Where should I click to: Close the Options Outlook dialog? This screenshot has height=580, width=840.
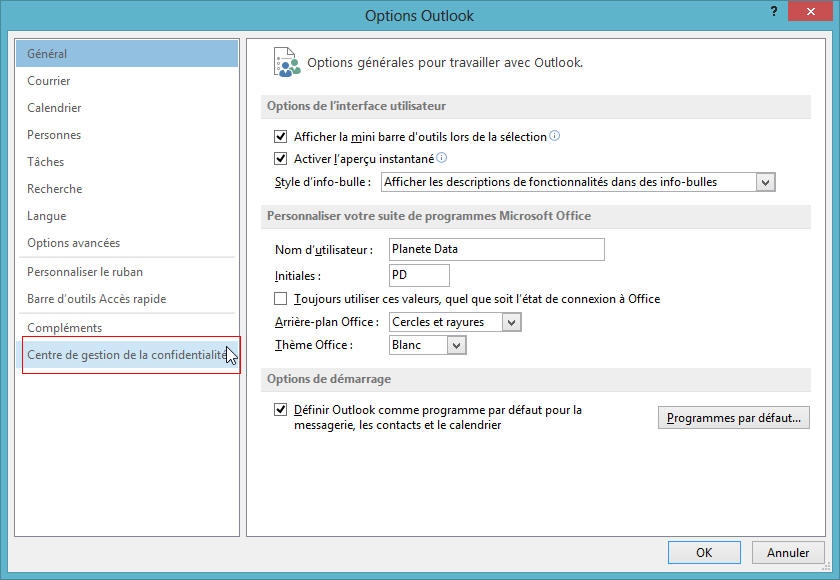(x=811, y=11)
